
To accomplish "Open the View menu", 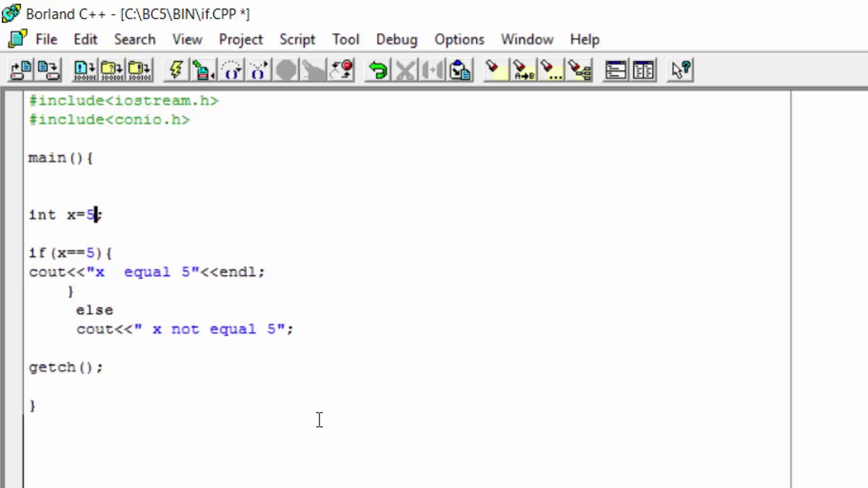I will click(x=187, y=39).
